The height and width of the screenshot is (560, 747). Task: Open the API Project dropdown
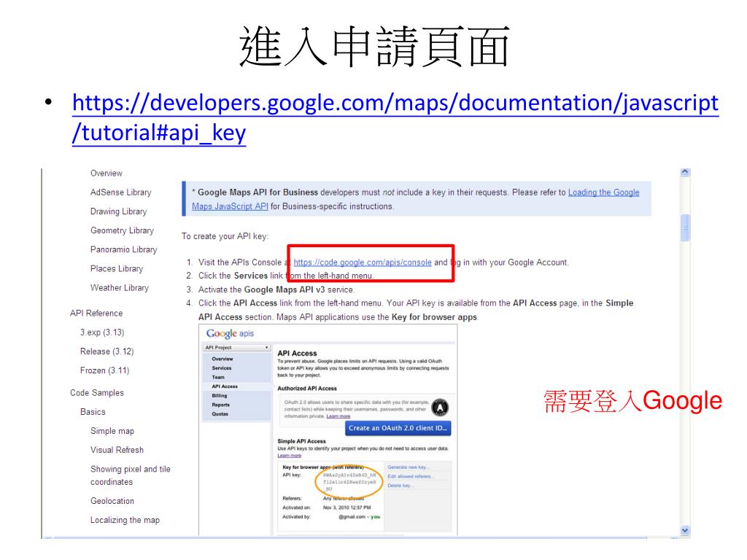click(x=237, y=348)
